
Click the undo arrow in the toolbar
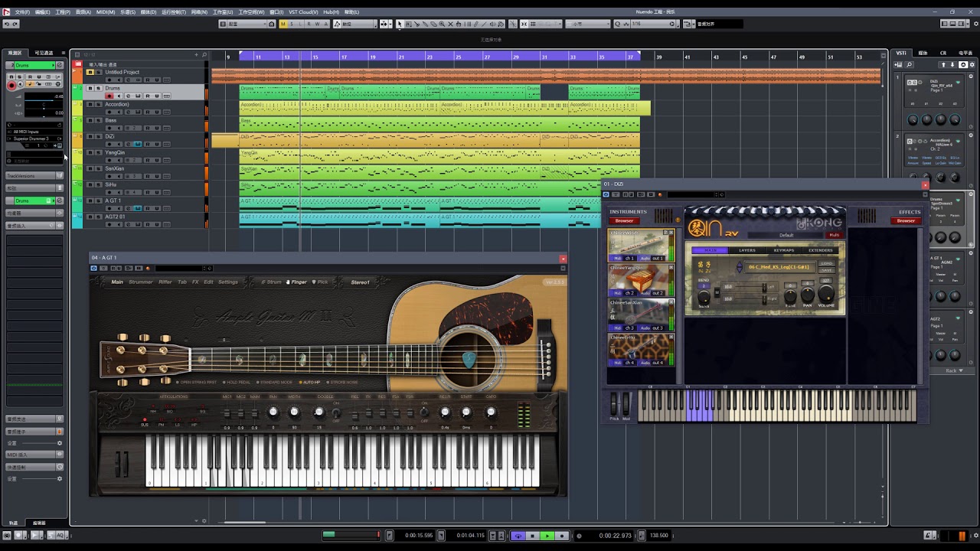click(7, 24)
